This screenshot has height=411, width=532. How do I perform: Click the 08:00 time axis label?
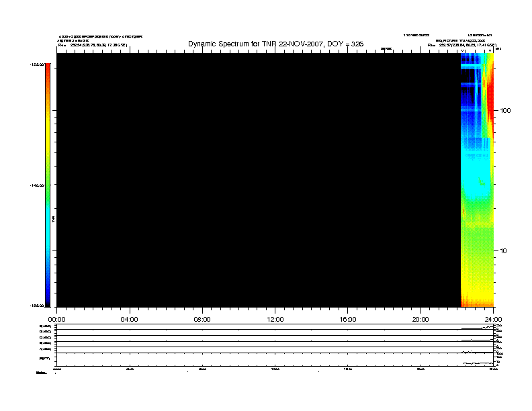click(x=202, y=320)
